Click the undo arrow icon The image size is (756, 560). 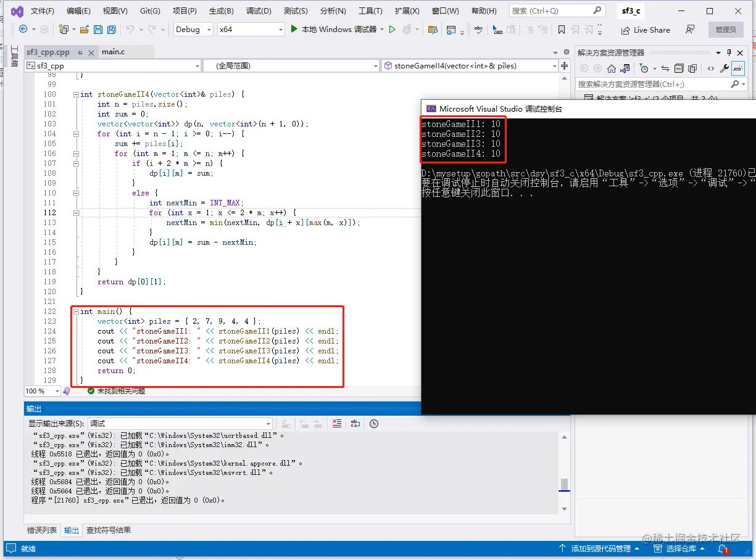pos(130,29)
